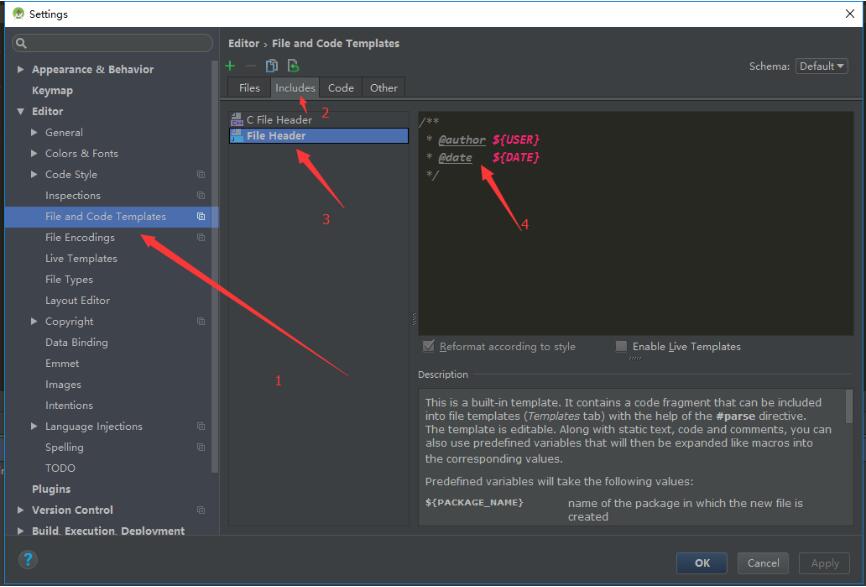The width and height of the screenshot is (866, 587).
Task: Click the OK button
Action: point(702,562)
